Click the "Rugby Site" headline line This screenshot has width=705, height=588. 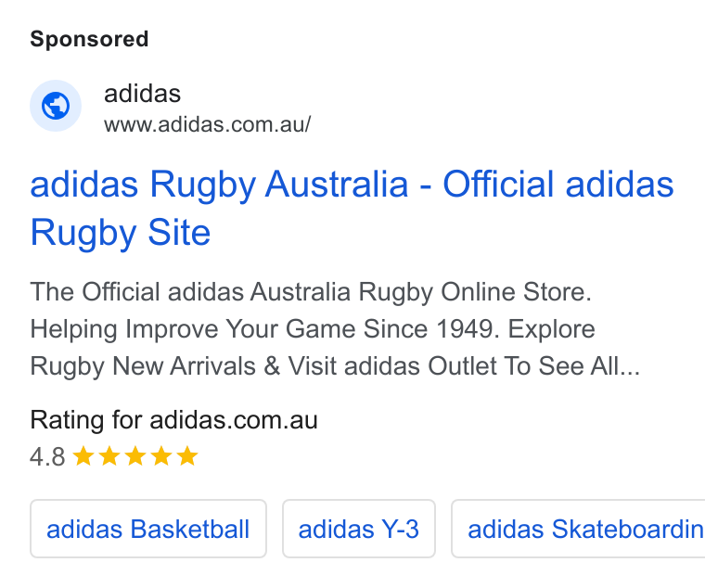[121, 233]
